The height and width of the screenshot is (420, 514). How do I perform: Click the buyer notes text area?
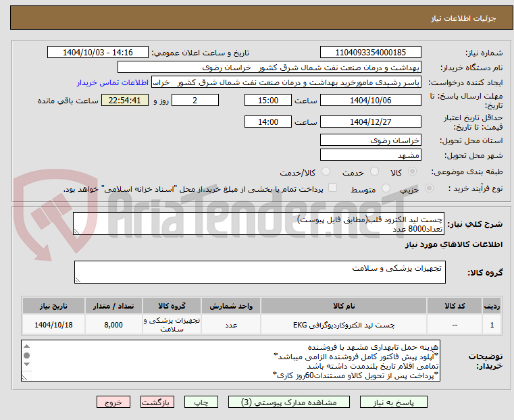231,361
